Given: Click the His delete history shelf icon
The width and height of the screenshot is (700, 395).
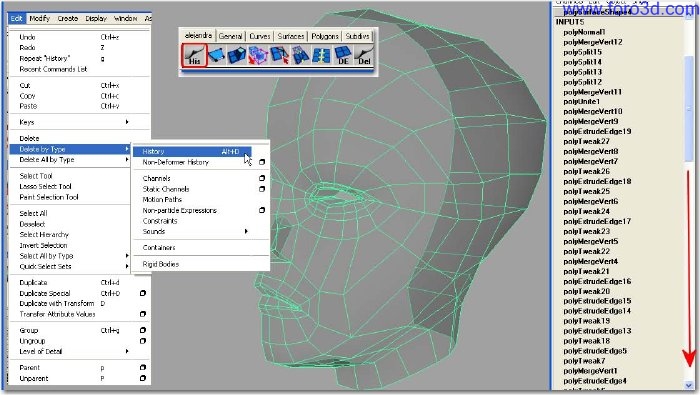Looking at the screenshot, I should [194, 55].
